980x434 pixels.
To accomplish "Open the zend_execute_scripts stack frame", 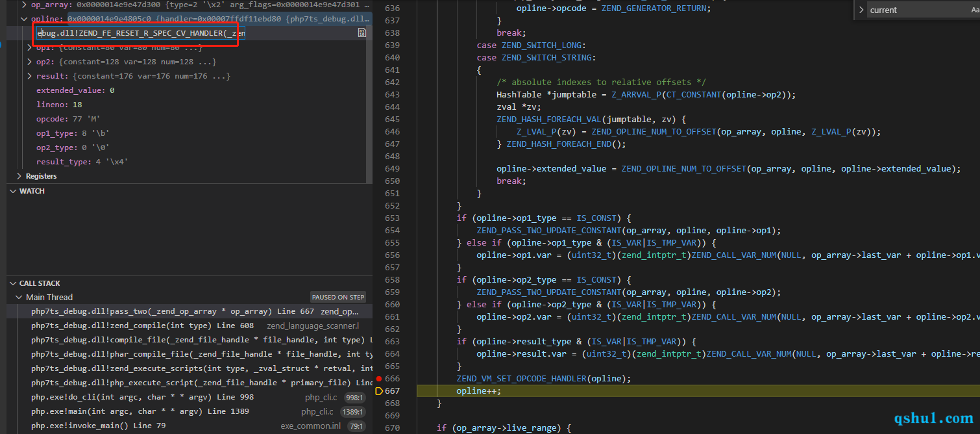I will (190, 368).
